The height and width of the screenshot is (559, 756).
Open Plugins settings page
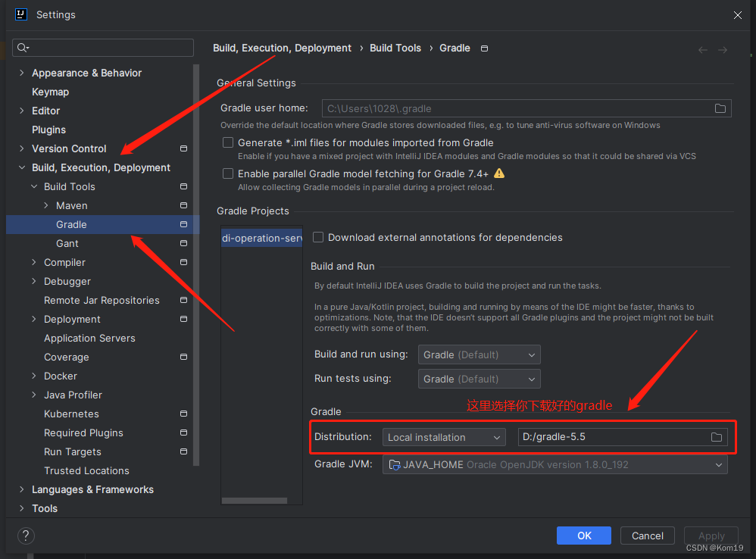click(48, 130)
